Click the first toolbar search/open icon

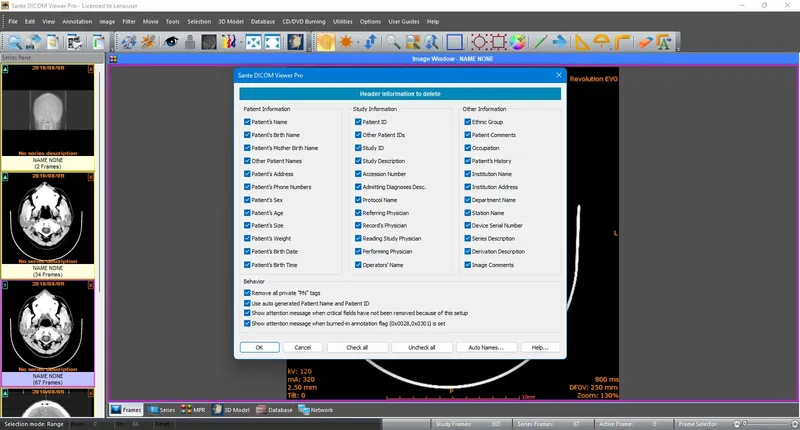click(15, 42)
